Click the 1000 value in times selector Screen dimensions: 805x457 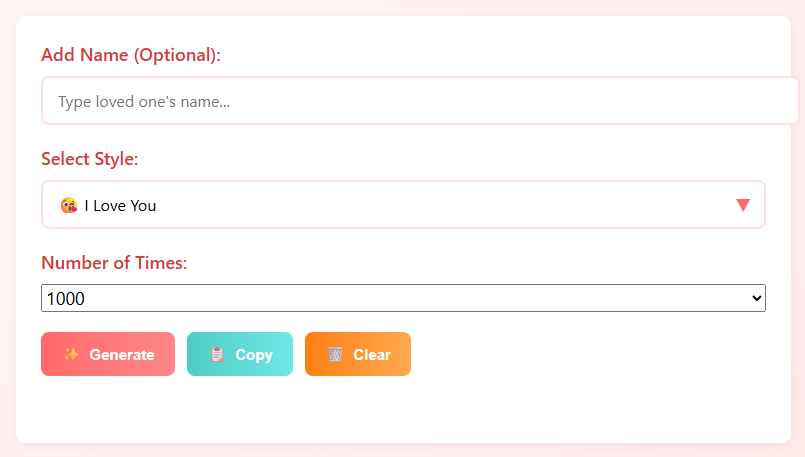click(x=66, y=298)
